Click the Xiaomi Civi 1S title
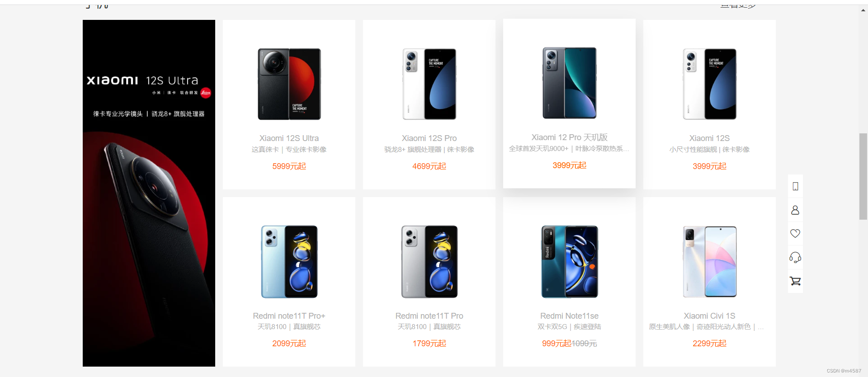868x377 pixels. (x=709, y=316)
